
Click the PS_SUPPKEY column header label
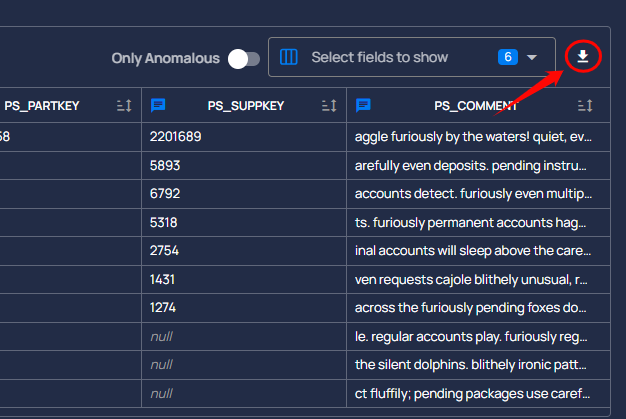coord(246,106)
